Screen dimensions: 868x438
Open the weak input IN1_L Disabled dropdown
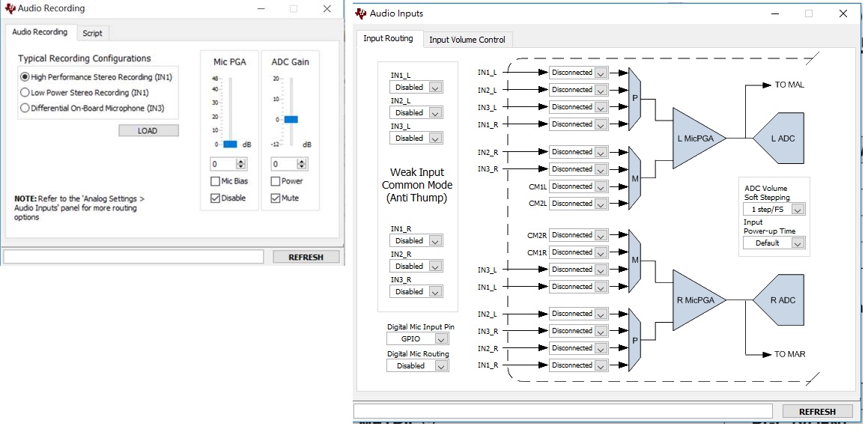pos(416,88)
